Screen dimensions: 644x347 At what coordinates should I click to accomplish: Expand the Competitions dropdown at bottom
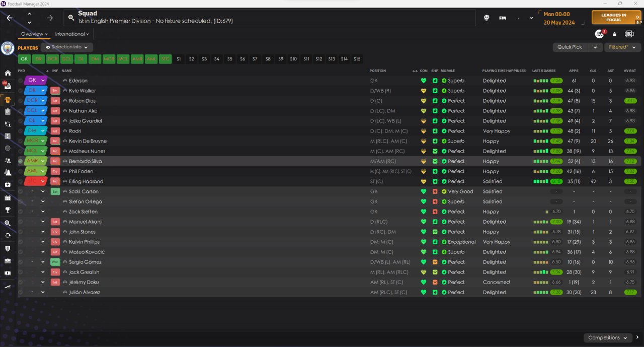click(x=608, y=337)
